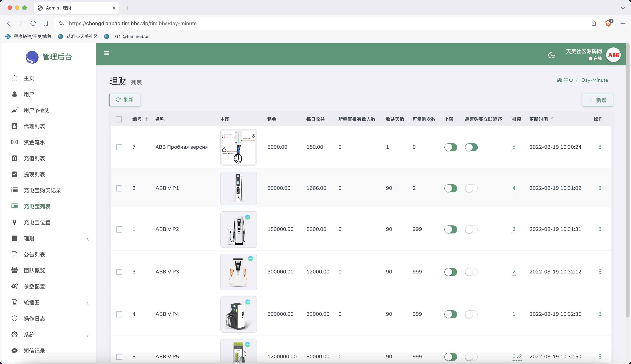Click the 刷新 refresh button

pos(125,100)
